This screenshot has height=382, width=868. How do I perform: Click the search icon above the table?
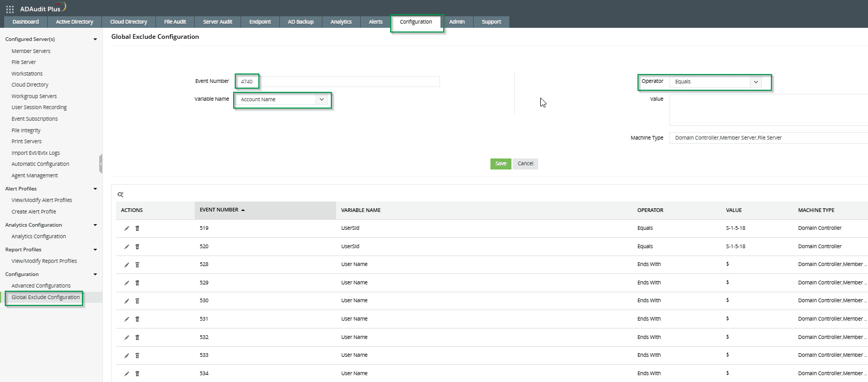(x=120, y=195)
